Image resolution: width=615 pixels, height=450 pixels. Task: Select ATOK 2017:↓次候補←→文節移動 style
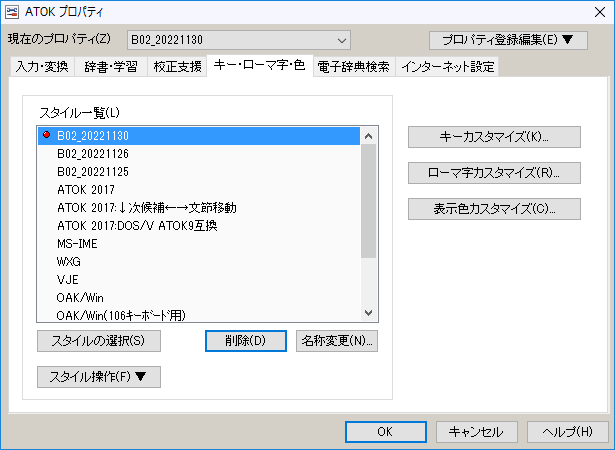(x=199, y=208)
